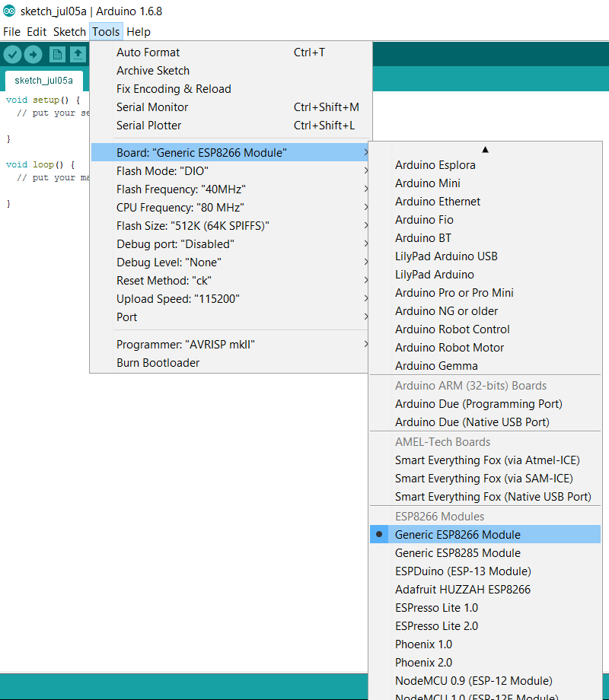Choose Auto Format

click(x=231, y=52)
